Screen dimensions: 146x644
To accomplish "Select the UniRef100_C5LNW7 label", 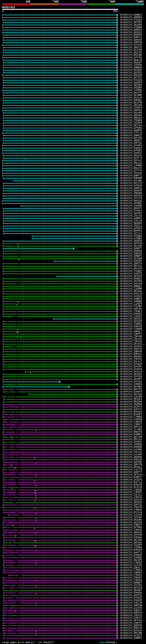I will [x=131, y=306].
